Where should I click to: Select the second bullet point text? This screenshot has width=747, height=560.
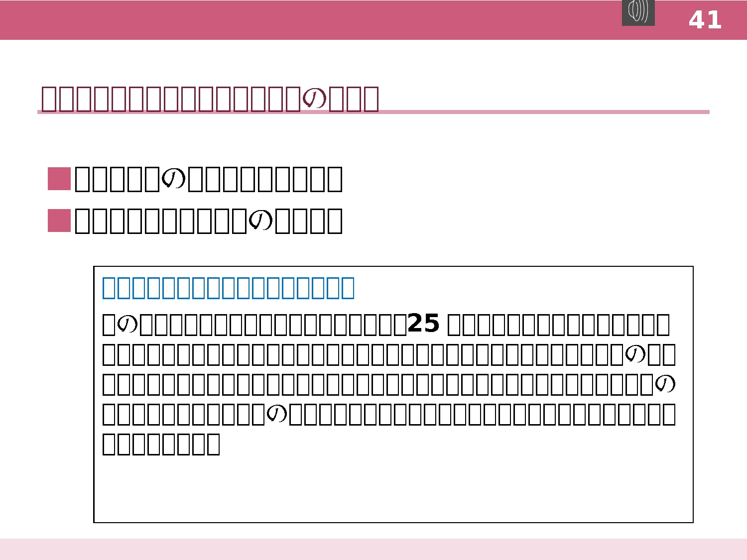(208, 221)
